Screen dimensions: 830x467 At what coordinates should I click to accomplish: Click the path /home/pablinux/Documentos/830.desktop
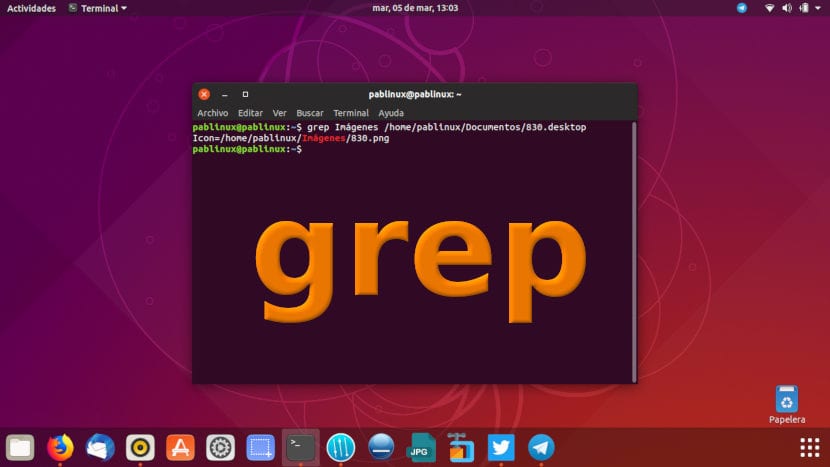[x=485, y=127]
